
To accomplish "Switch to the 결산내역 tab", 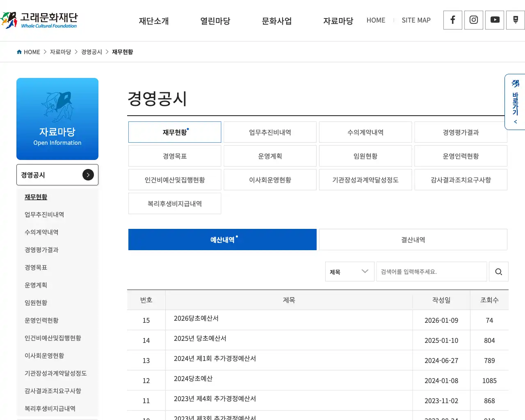I will [x=413, y=240].
